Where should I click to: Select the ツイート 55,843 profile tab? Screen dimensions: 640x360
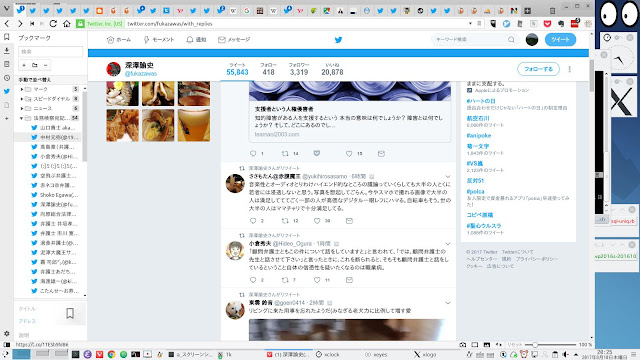[x=237, y=69]
